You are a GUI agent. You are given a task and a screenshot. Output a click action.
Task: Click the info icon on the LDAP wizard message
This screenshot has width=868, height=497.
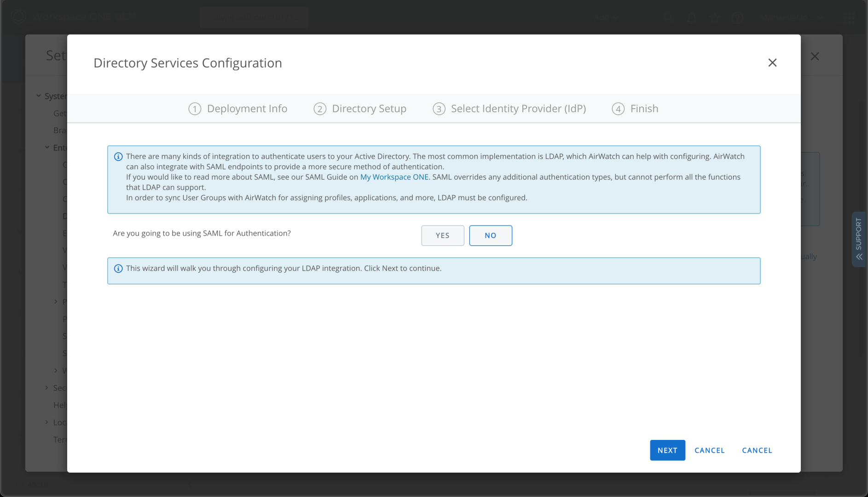tap(119, 268)
